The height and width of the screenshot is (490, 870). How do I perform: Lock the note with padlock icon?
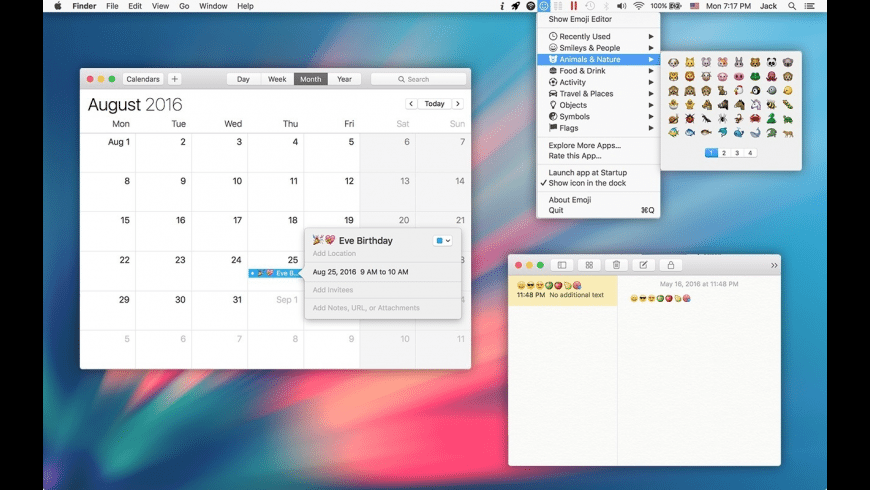click(670, 265)
